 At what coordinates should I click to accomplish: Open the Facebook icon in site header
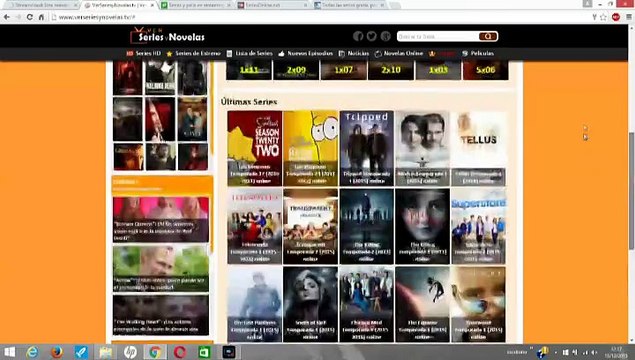[x=358, y=36]
